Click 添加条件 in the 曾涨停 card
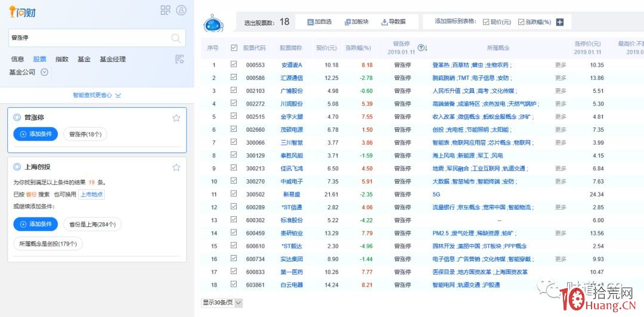 tap(35, 134)
